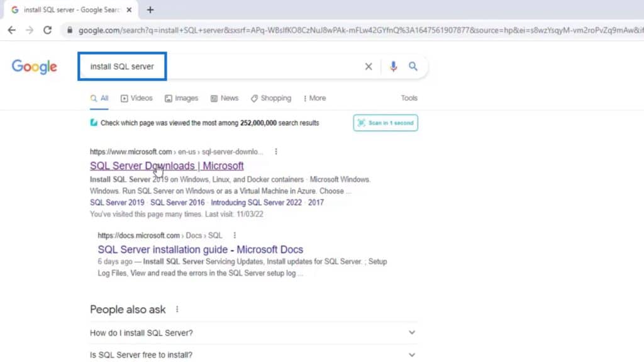Click the address bar URL
Screen dimensions: 644x362
(x=360, y=30)
